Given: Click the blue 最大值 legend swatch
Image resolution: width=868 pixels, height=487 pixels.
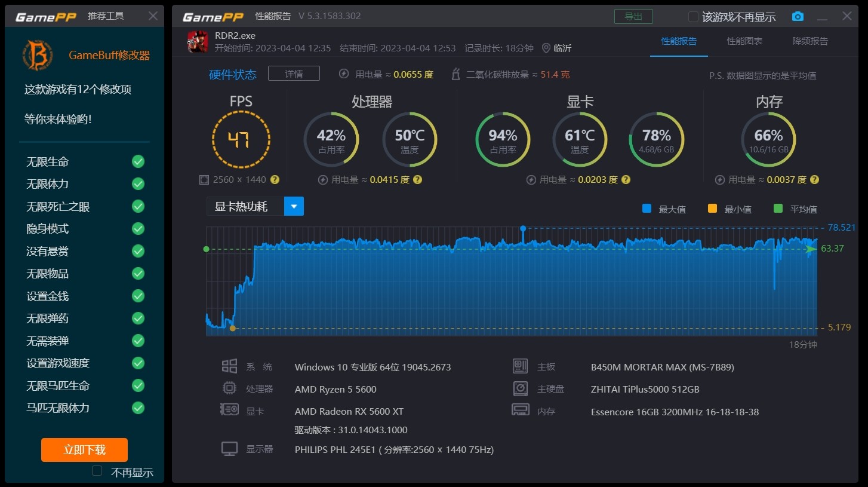Looking at the screenshot, I should tap(647, 209).
